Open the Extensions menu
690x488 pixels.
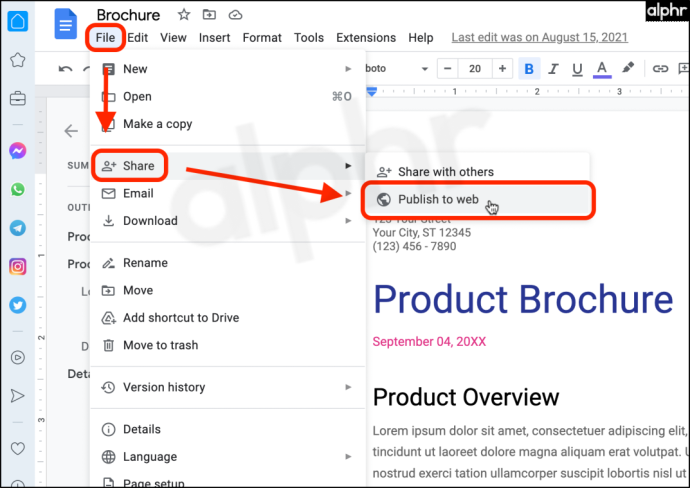tap(366, 37)
